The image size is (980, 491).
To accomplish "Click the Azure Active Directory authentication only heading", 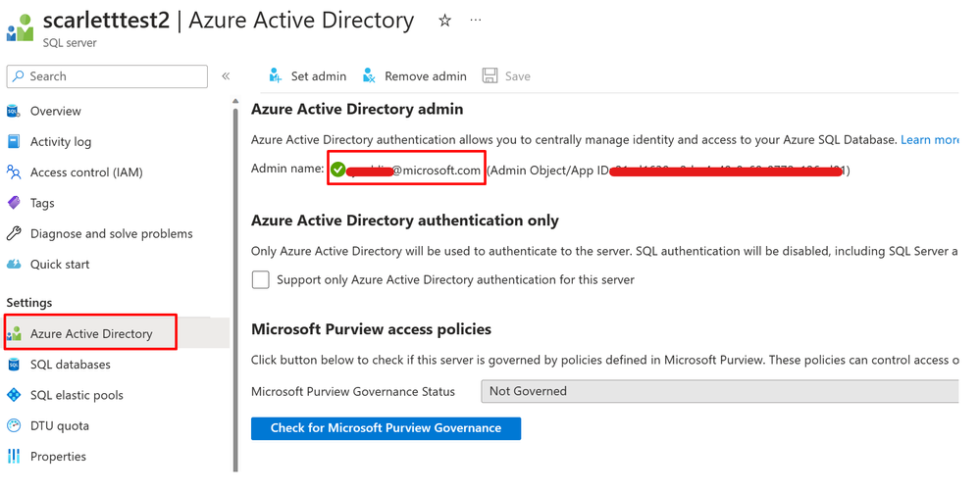I will pos(405,221).
